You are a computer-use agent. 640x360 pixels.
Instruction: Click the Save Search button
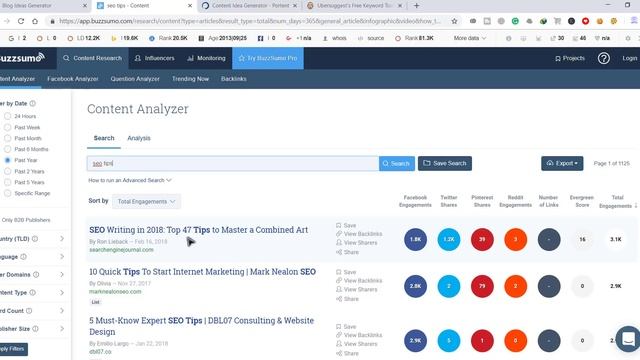click(x=444, y=163)
